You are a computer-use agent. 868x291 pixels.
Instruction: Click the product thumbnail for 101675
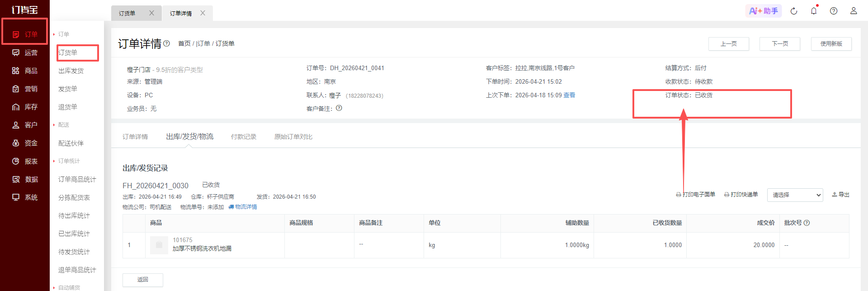click(x=159, y=245)
